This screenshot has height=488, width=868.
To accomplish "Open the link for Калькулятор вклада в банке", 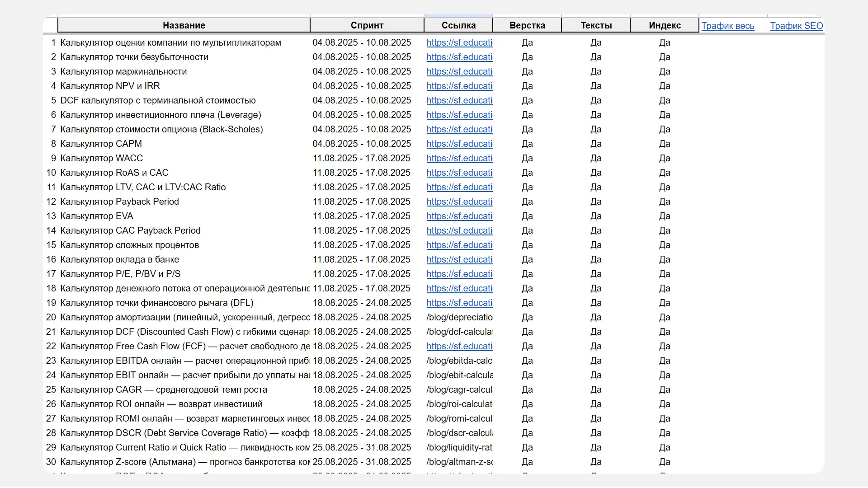I will (460, 259).
